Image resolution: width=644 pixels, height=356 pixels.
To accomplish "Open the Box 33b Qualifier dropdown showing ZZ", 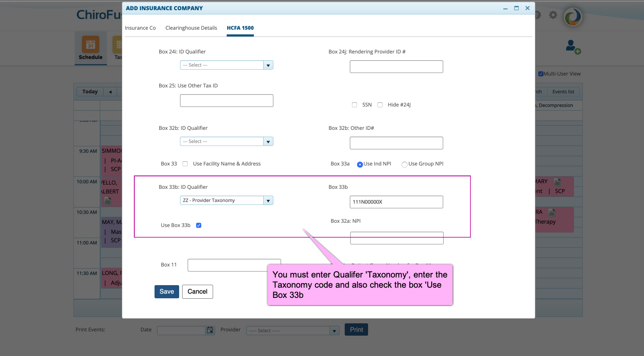I will click(x=268, y=200).
